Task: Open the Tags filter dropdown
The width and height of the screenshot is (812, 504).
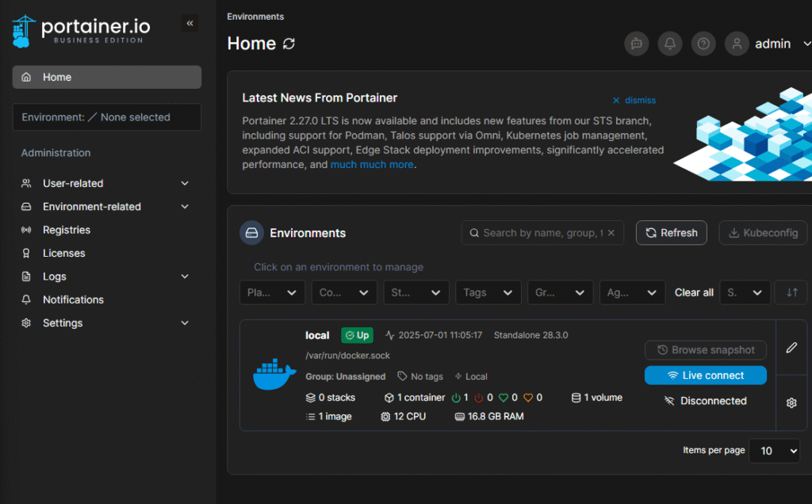Action: pos(488,292)
